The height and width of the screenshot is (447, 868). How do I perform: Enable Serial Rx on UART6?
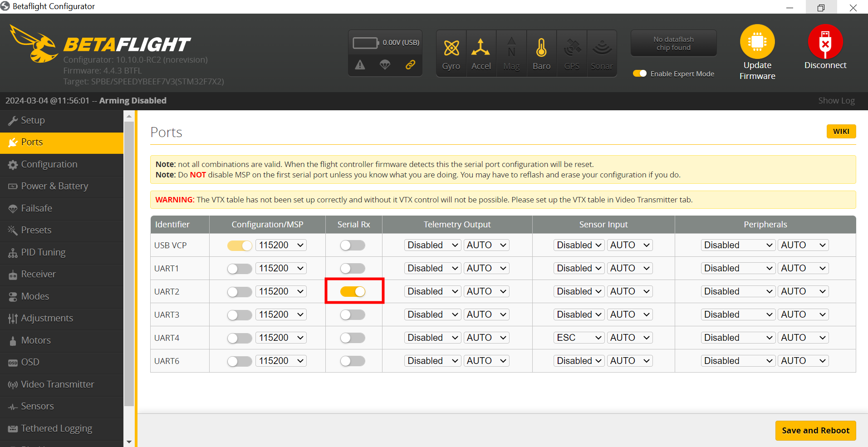click(x=353, y=361)
